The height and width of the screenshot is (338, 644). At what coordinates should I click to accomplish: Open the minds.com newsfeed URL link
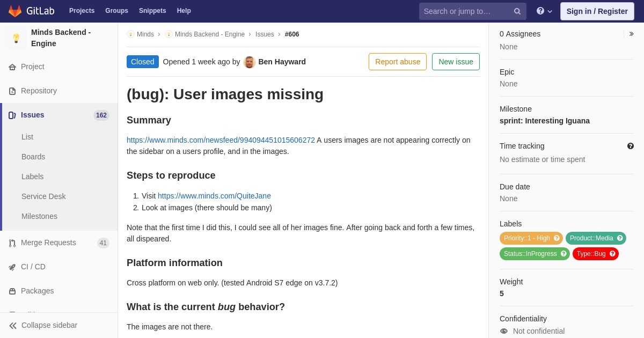(x=221, y=140)
